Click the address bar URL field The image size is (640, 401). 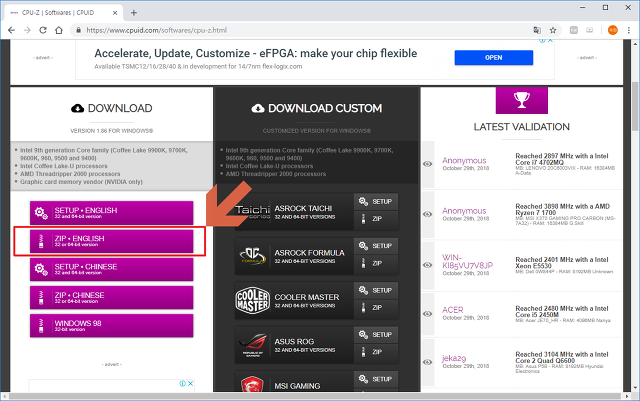[302, 30]
